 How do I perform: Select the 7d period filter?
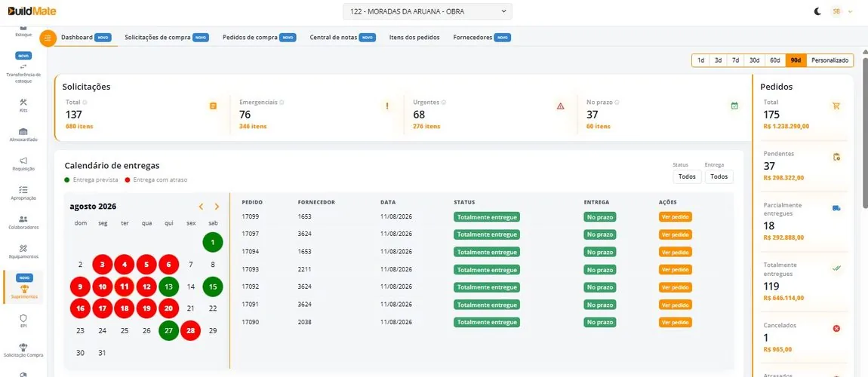(736, 60)
